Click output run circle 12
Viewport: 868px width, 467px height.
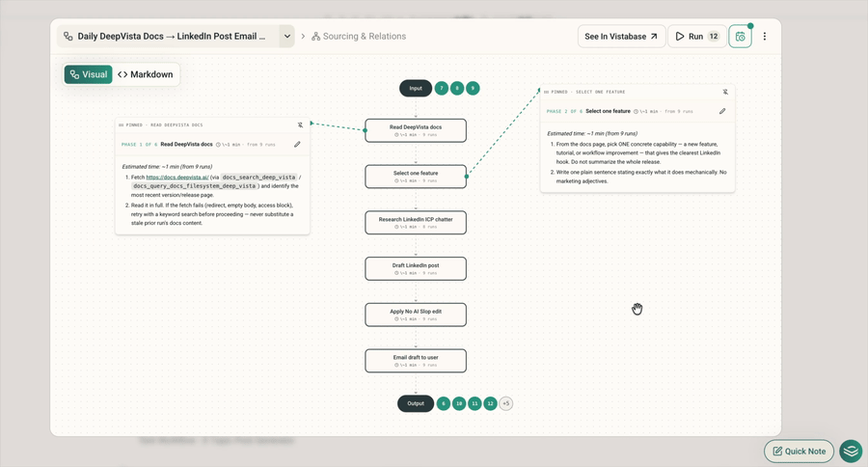point(490,403)
